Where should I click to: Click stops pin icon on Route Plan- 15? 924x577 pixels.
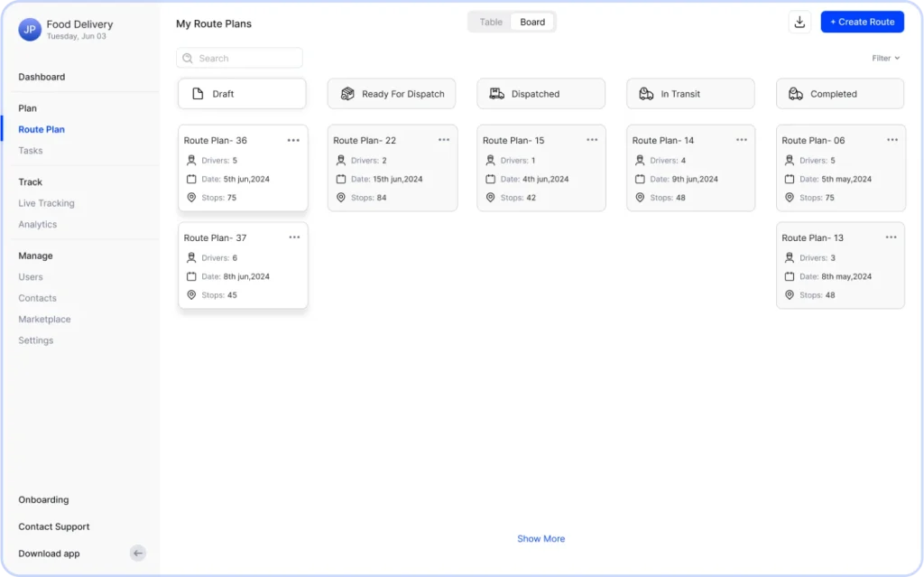point(490,198)
